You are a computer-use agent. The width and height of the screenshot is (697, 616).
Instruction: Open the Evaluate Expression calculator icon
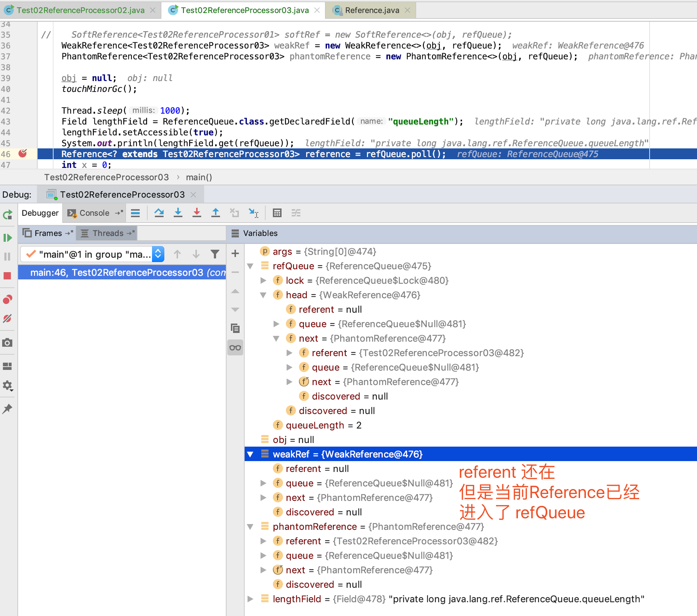click(x=277, y=213)
